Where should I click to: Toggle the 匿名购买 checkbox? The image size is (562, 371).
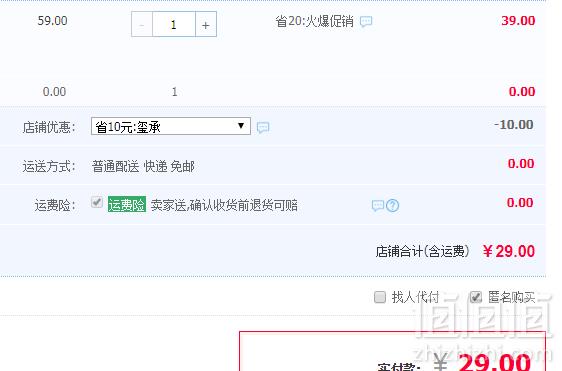(x=476, y=297)
